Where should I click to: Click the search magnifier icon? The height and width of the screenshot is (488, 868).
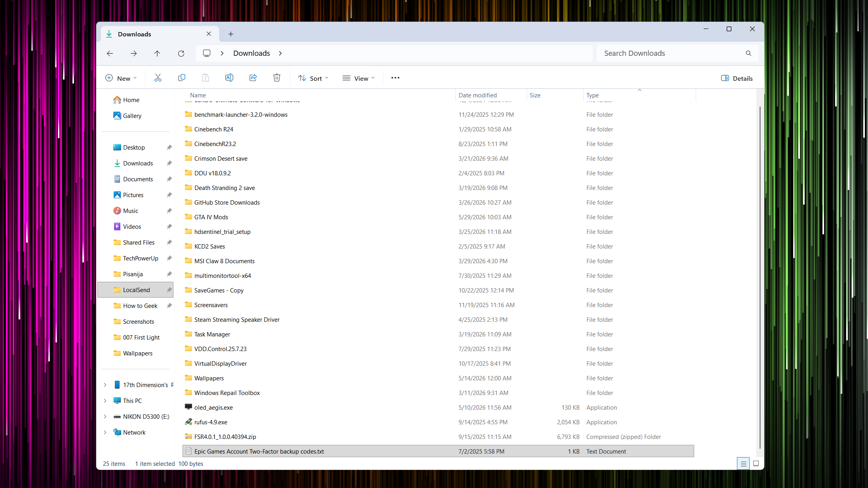coord(748,53)
